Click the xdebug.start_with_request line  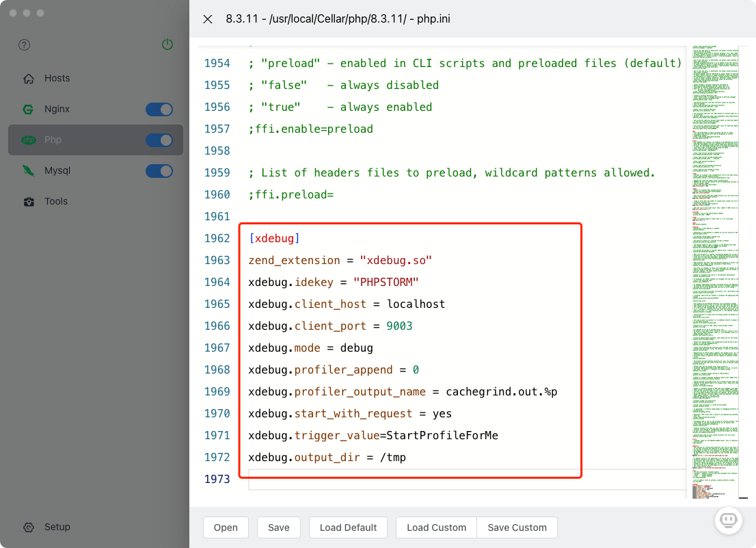click(350, 414)
